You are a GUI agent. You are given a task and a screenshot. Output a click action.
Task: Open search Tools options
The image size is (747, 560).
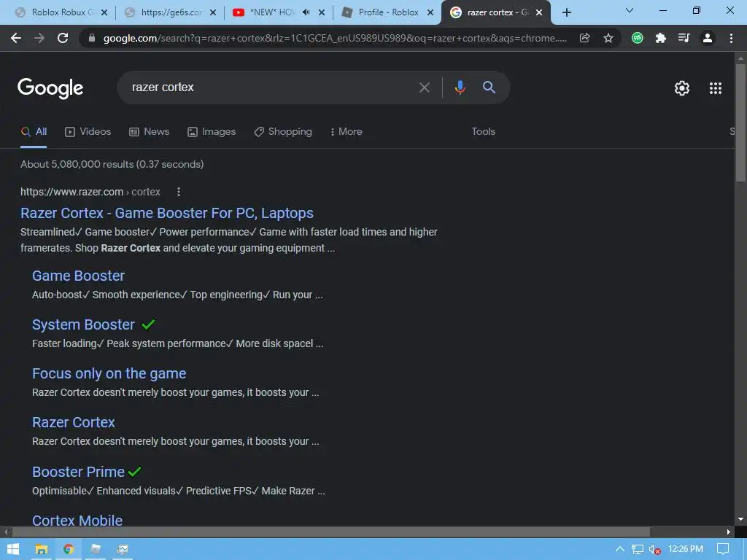(483, 131)
